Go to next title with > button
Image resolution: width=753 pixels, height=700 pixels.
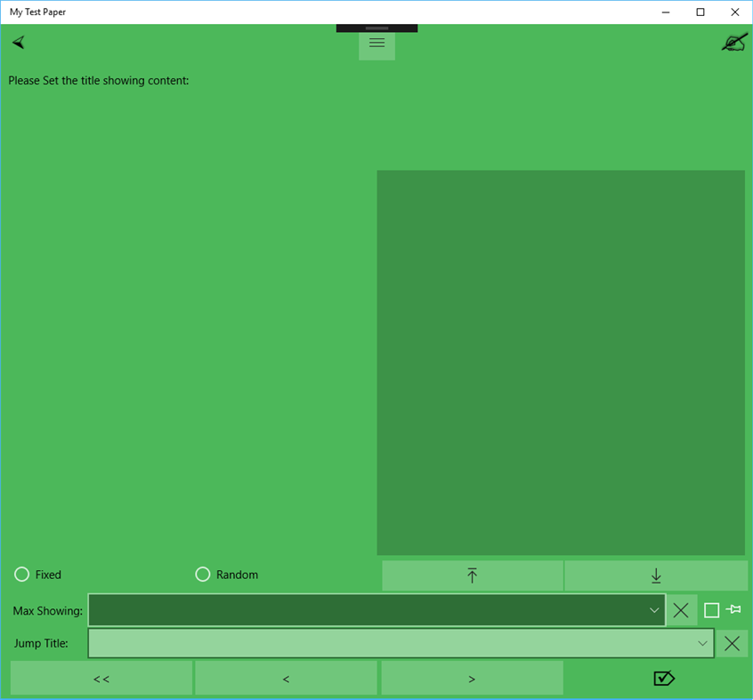(472, 679)
